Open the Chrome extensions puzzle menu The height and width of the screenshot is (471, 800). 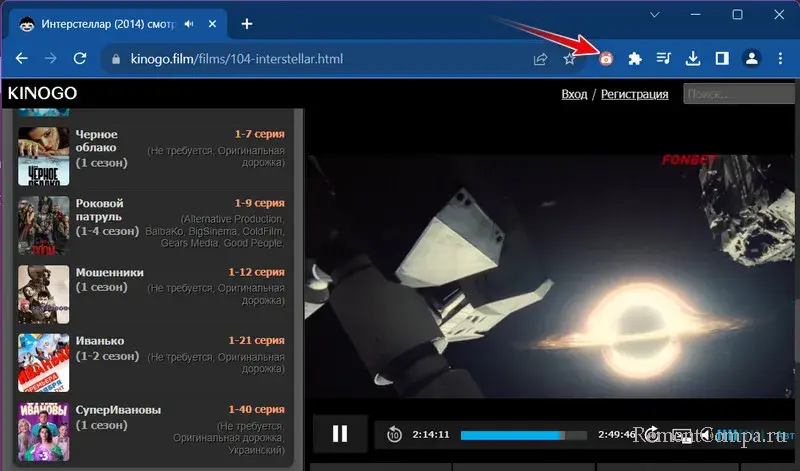[x=634, y=59]
